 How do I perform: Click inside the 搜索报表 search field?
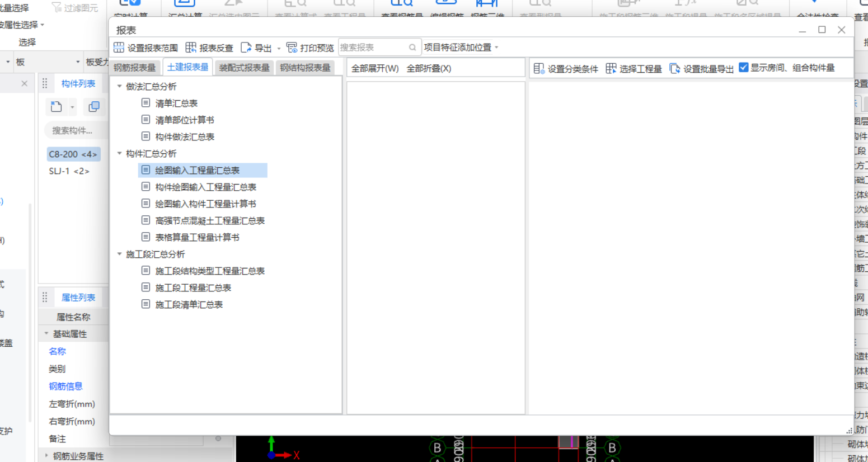[375, 47]
